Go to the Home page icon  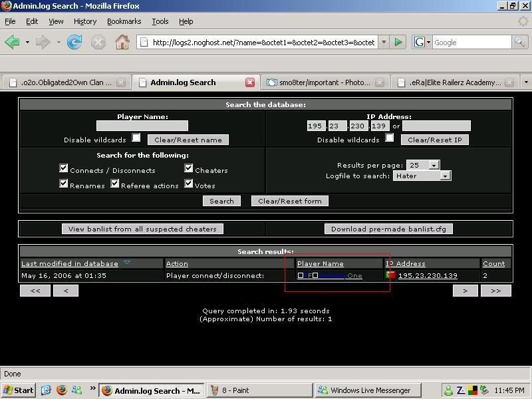pyautogui.click(x=122, y=43)
